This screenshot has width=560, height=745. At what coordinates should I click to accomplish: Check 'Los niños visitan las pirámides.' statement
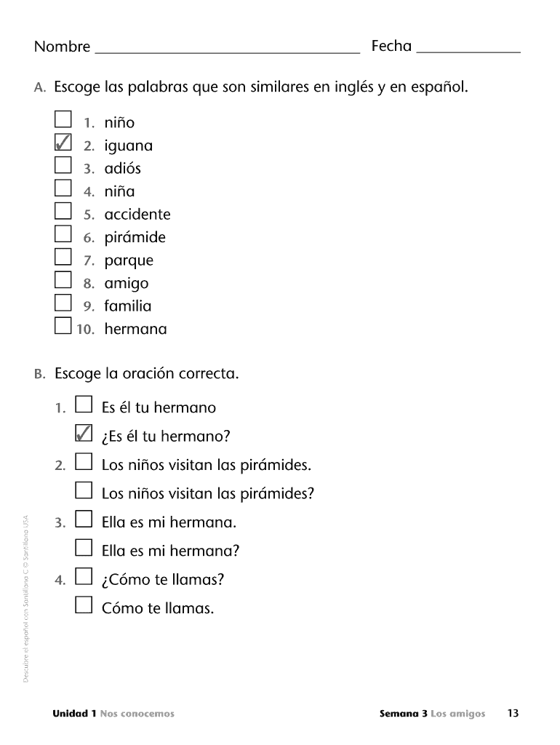(84, 461)
